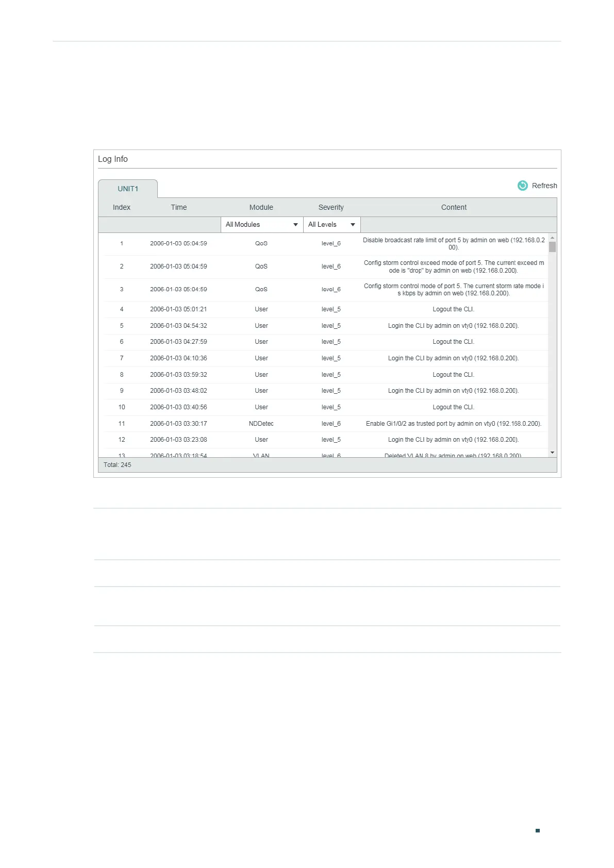Click level_6 severity in row 11
The width and height of the screenshot is (614, 868).
click(331, 424)
